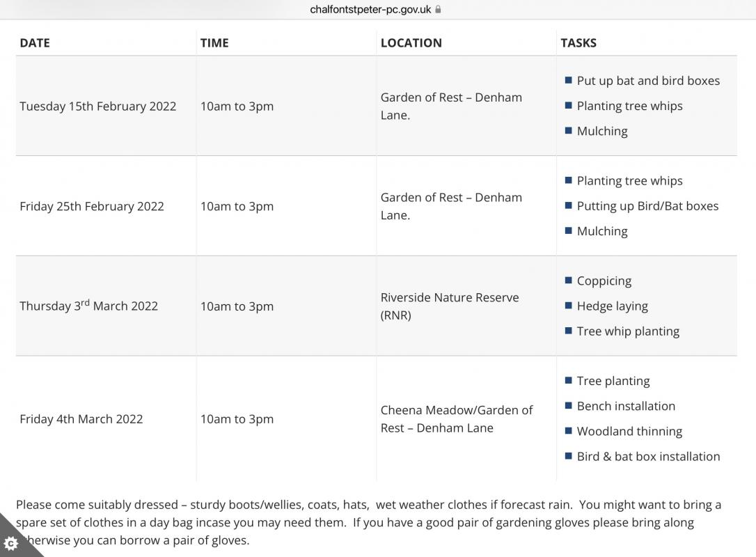The height and width of the screenshot is (557, 756).
Task: Select the Thursday 3rd March 2022 cell
Action: 88,306
